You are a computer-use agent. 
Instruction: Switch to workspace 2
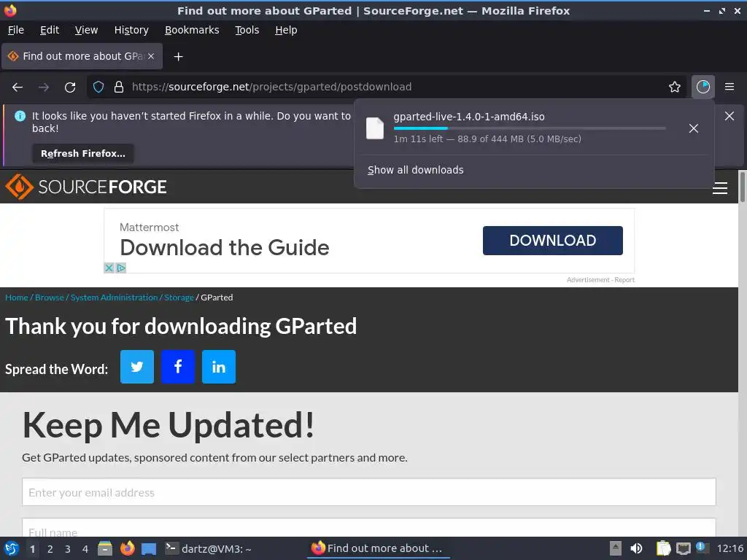(50, 549)
